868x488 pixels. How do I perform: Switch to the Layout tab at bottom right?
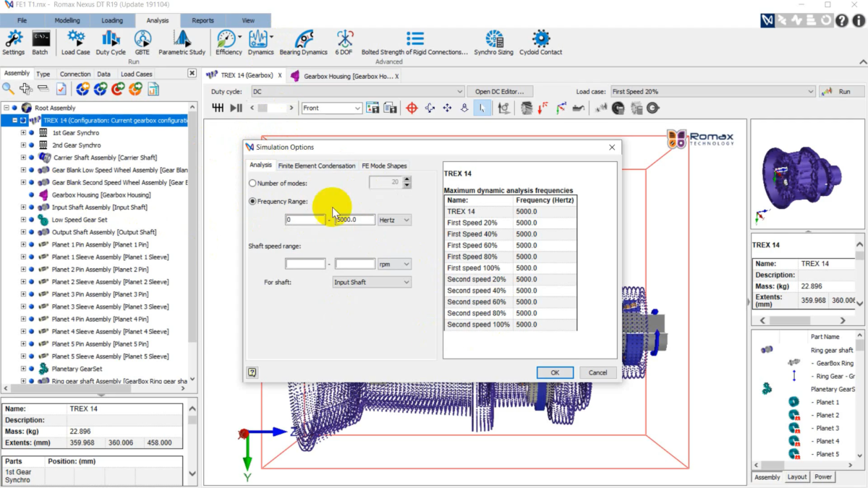(797, 477)
